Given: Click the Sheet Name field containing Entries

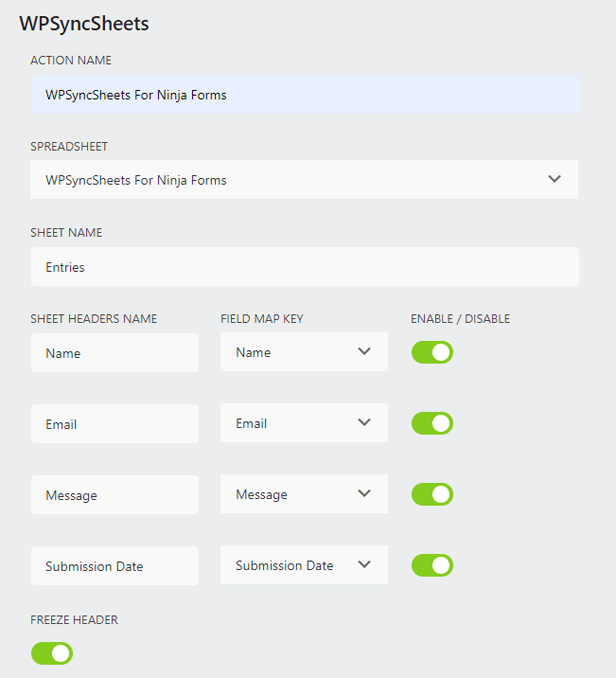Looking at the screenshot, I should coord(305,266).
